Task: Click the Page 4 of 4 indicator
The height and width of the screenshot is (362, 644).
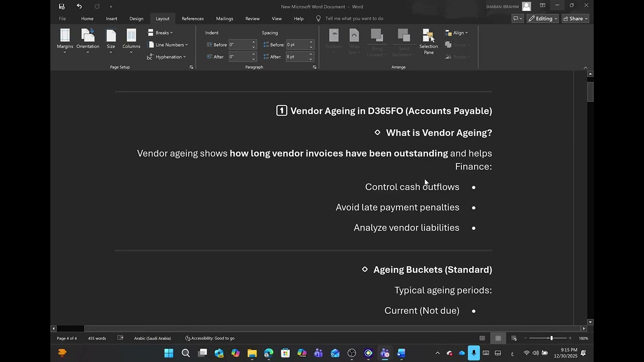Action: [67, 338]
